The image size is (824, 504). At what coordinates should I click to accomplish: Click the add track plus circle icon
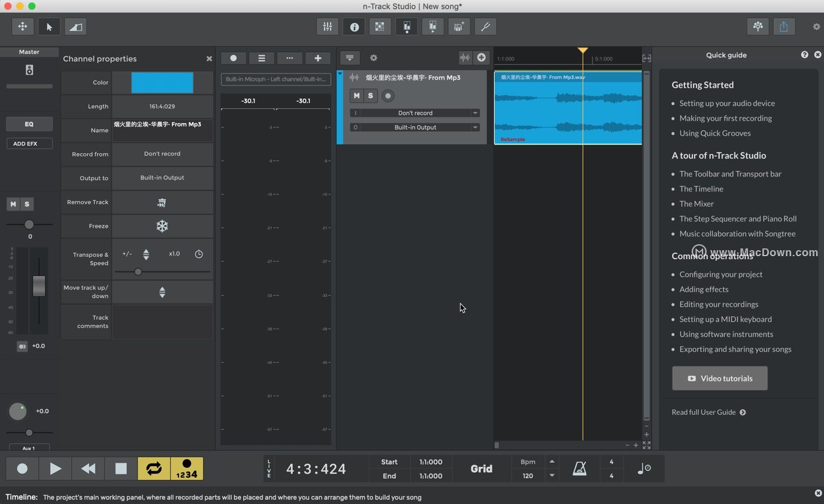(481, 57)
